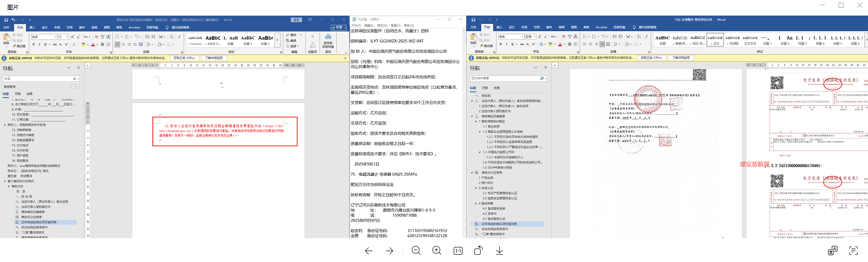This screenshot has height=262, width=868.
Task: Open the font size 五号 dropdown in the right Word window
Action: click(x=534, y=37)
